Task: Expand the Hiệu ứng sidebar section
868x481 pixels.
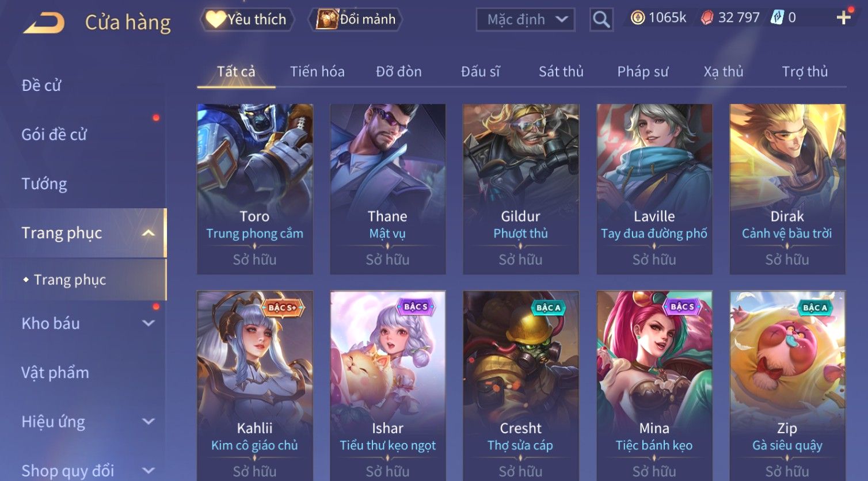Action: (149, 421)
